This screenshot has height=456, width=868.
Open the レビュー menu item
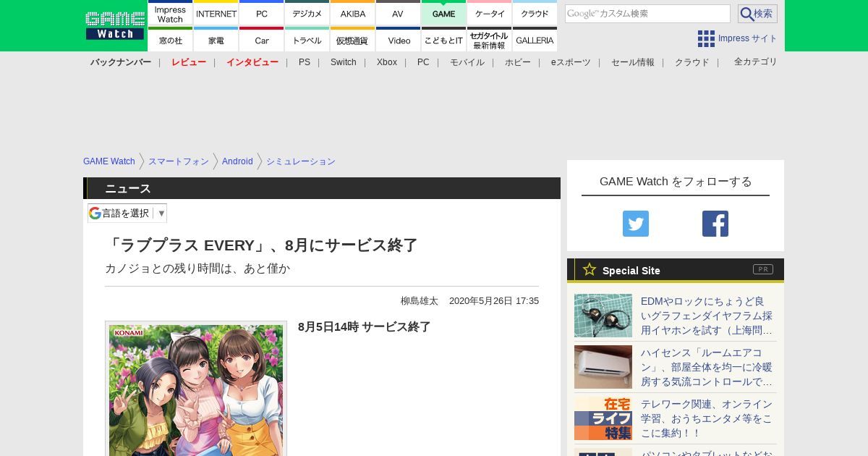click(189, 62)
